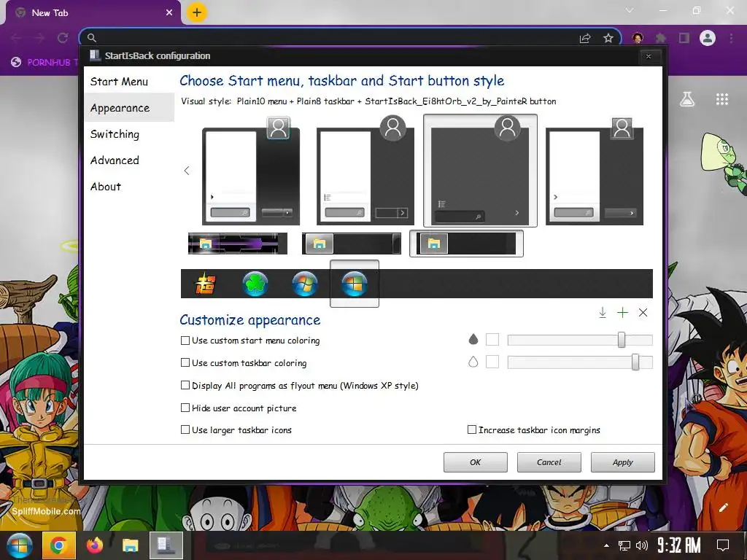Viewport: 747px width, 560px height.
Task: Open Chrome tab search dropdown chevron
Action: tap(630, 10)
